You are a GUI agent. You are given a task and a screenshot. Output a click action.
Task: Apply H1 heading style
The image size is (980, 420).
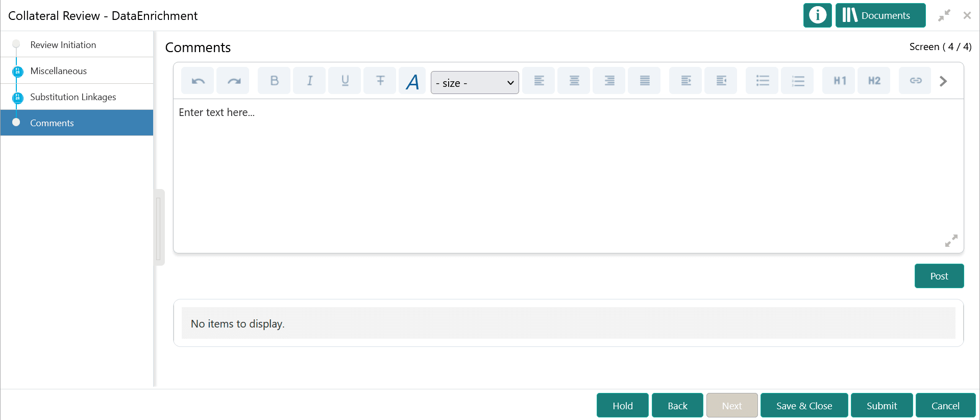839,81
